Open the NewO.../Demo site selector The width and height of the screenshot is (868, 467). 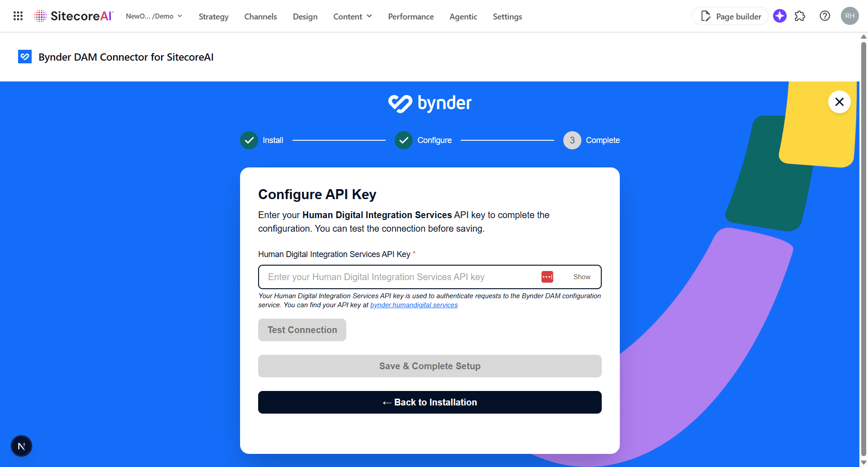coord(154,16)
